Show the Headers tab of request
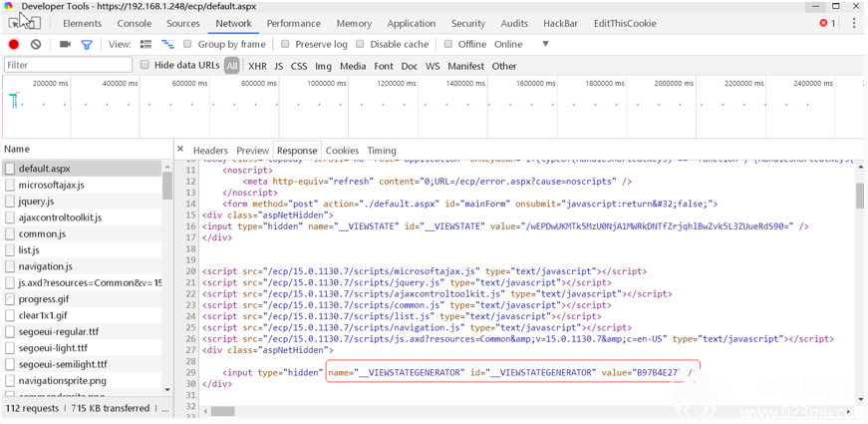This screenshot has width=868, height=424. [x=210, y=151]
